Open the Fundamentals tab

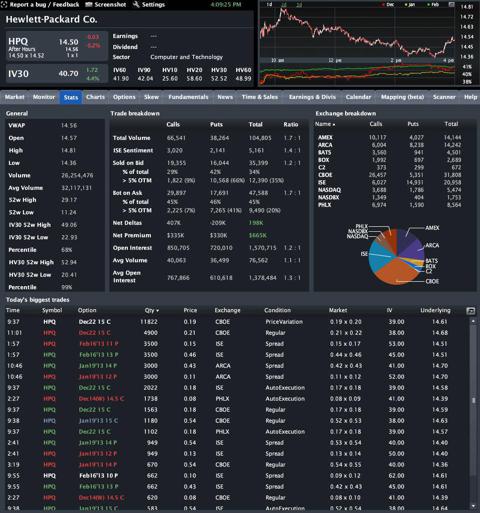point(188,97)
